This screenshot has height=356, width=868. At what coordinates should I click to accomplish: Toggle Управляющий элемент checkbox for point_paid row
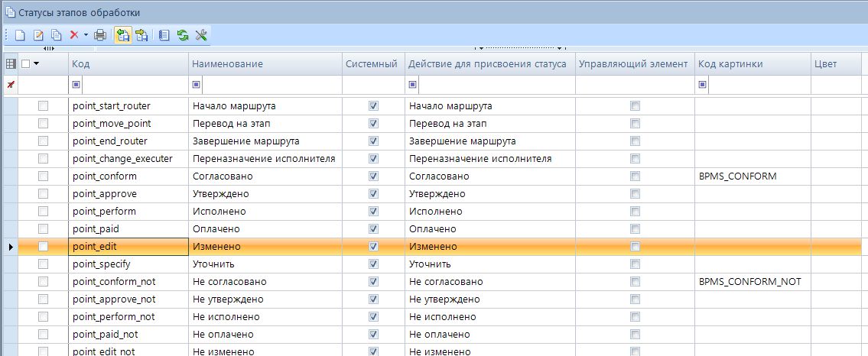point(635,229)
